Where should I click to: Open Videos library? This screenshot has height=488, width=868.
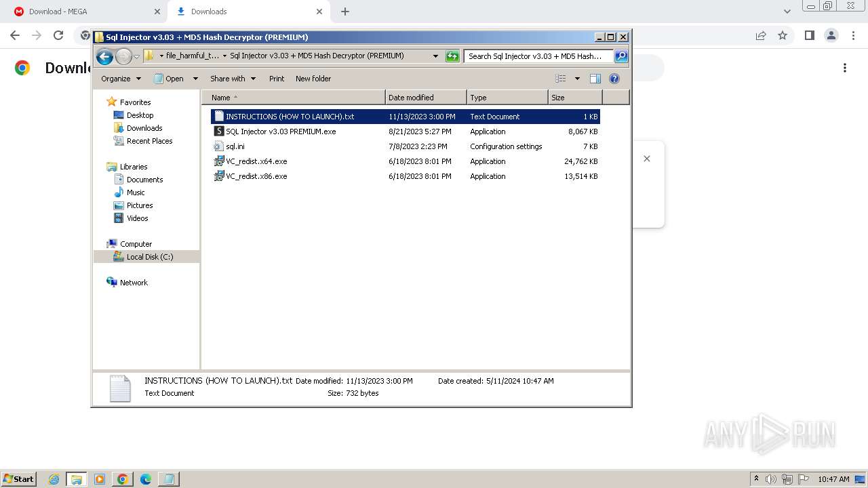point(137,218)
